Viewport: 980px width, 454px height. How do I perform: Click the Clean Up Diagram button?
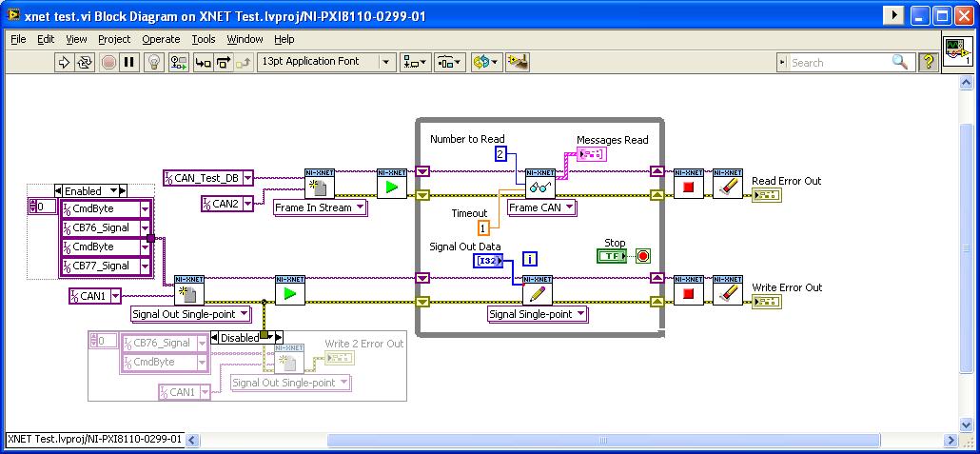517,62
